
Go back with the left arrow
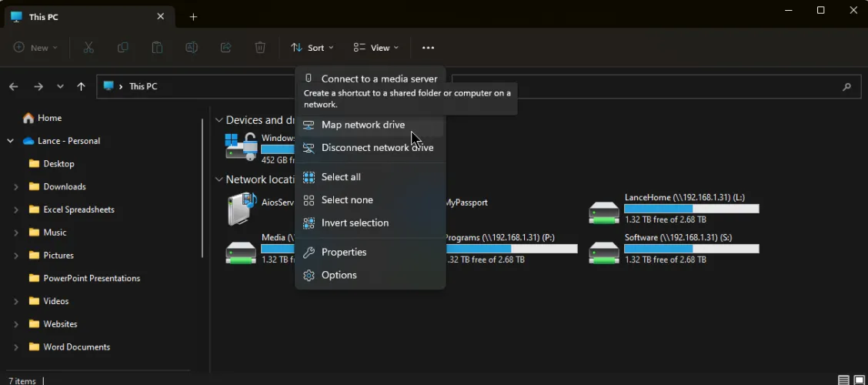tap(13, 87)
